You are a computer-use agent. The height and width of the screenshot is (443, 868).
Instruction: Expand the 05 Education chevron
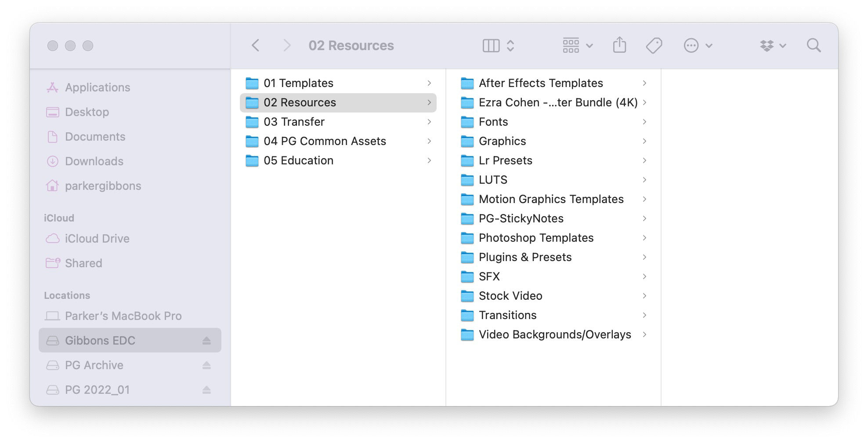tap(429, 160)
